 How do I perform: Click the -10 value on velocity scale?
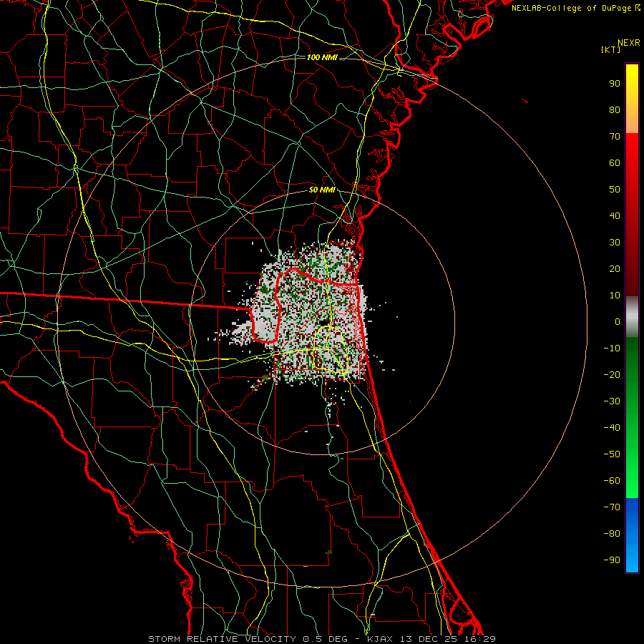612,348
